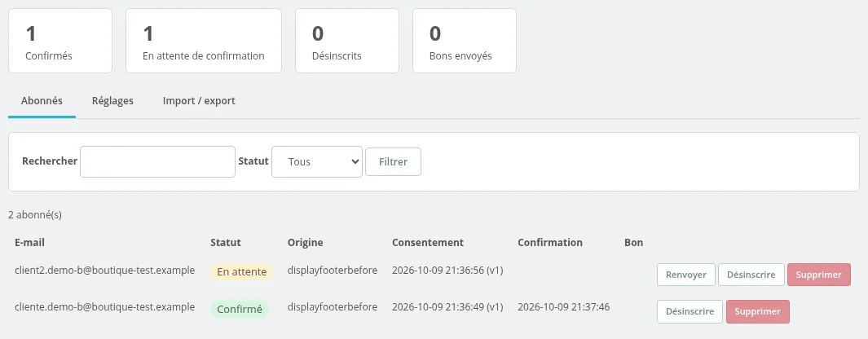Click consent date 2026-10-09 21:36:56 (v1)

tap(447, 271)
